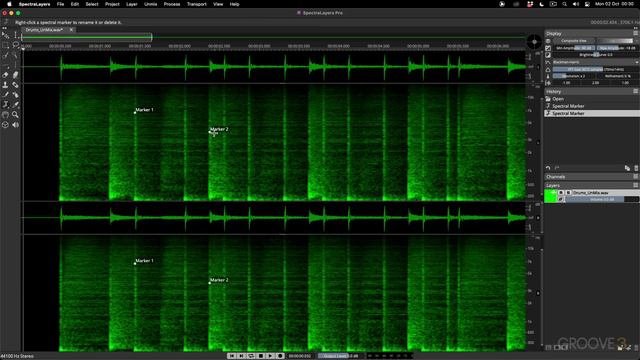Click Marker 1 in upper spectrogram
The height and width of the screenshot is (360, 640).
click(x=144, y=110)
